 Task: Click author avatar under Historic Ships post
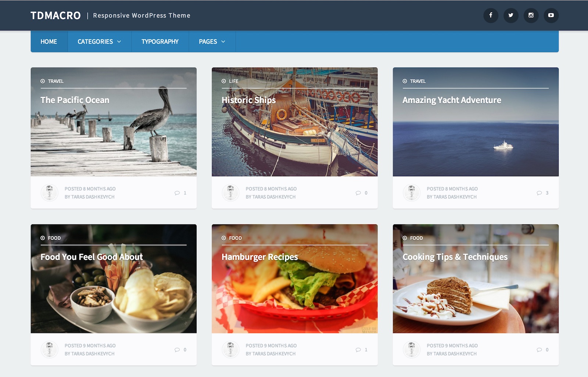coord(231,193)
